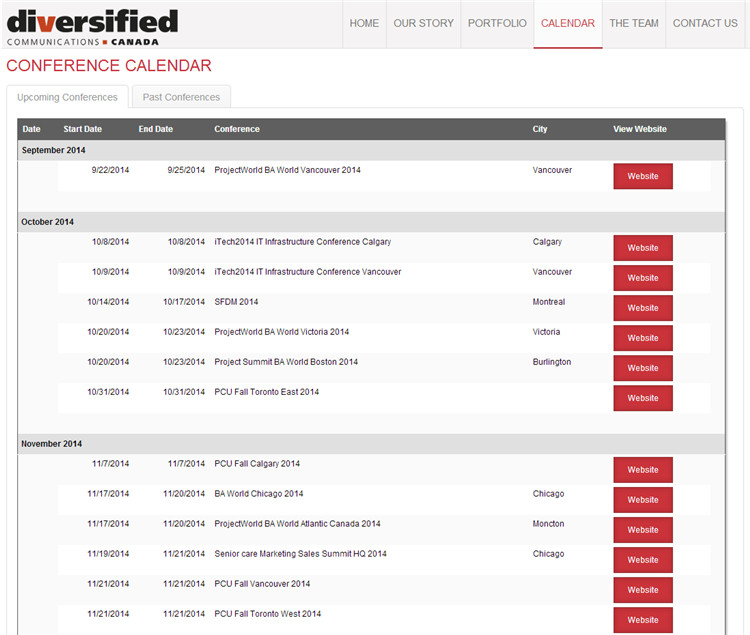Screen dimensions: 750x635
Task: Open the SFDM 2014 Website button
Action: (642, 308)
